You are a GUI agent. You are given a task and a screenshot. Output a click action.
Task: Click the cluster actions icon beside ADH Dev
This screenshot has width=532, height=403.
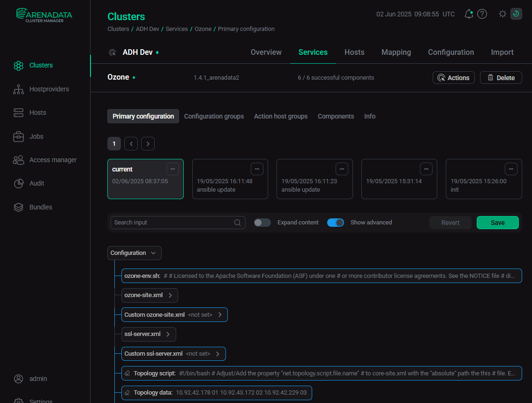pos(112,52)
